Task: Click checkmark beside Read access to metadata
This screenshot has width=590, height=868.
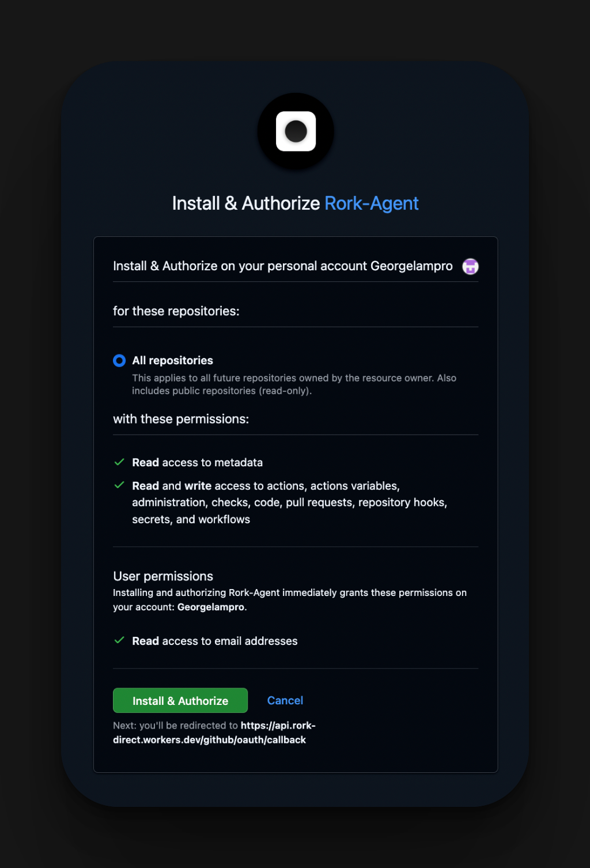Action: click(x=119, y=462)
